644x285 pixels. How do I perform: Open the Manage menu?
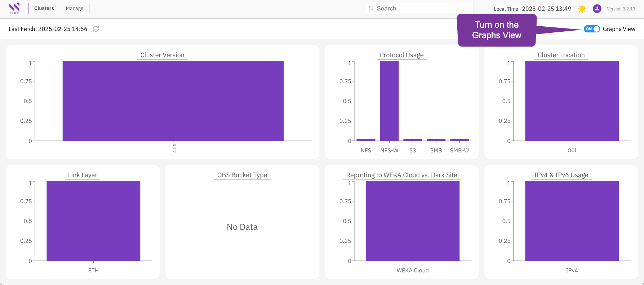click(x=75, y=8)
